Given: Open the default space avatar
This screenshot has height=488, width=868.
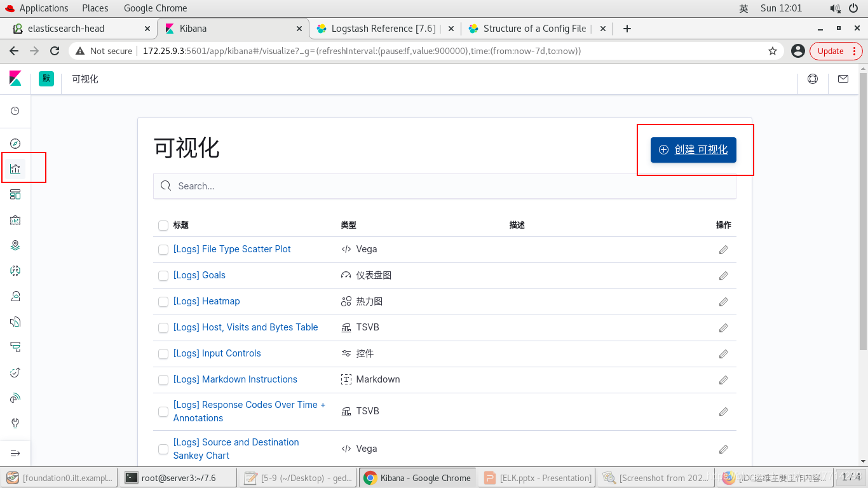Looking at the screenshot, I should (46, 79).
